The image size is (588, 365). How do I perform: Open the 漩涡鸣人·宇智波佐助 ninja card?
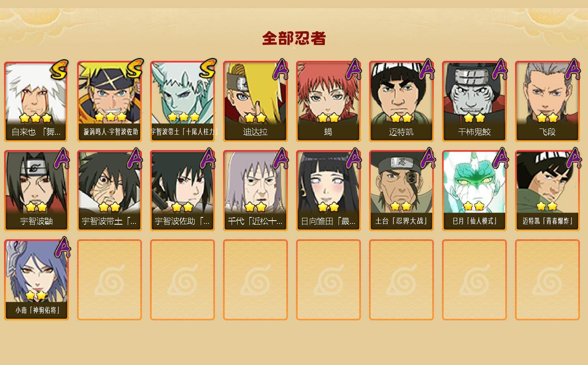point(109,101)
